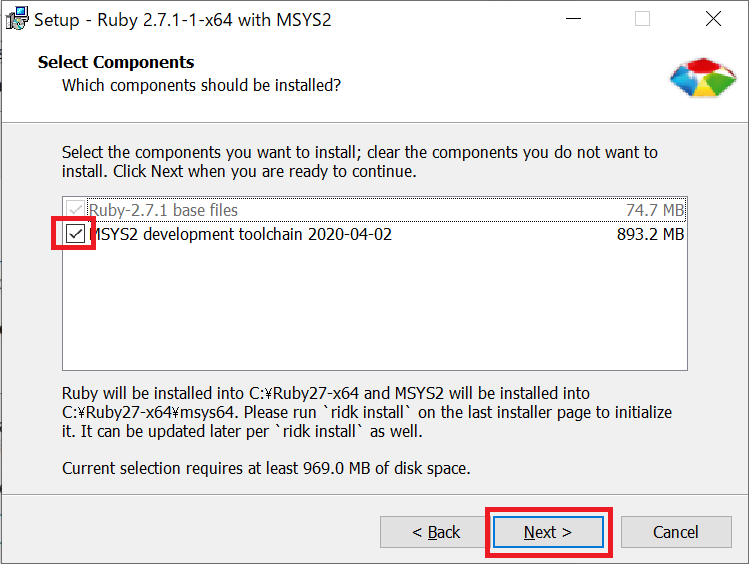Click the ridk install information paragraph
This screenshot has height=564, width=749.
coord(367,412)
